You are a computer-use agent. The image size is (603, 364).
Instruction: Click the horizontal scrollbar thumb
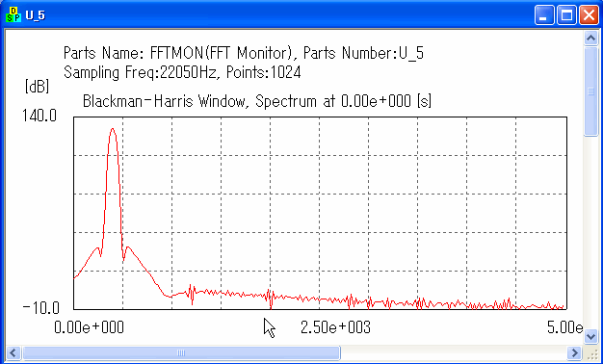(x=181, y=352)
